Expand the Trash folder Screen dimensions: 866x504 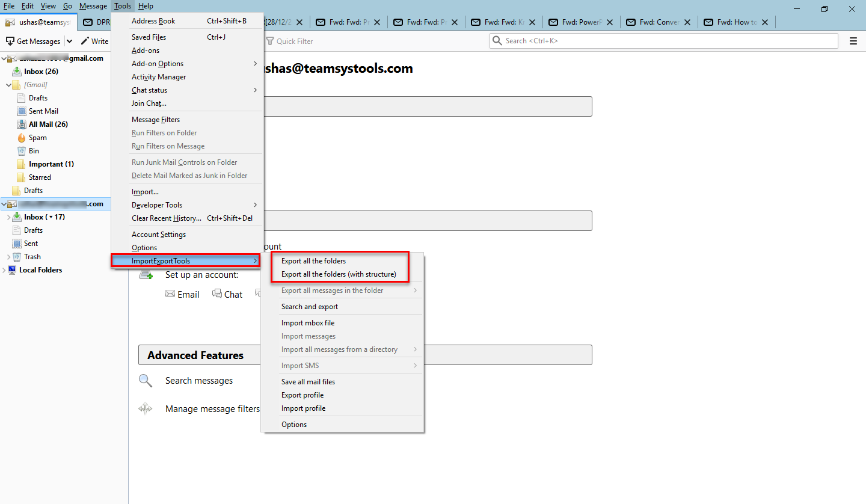[x=9, y=257]
